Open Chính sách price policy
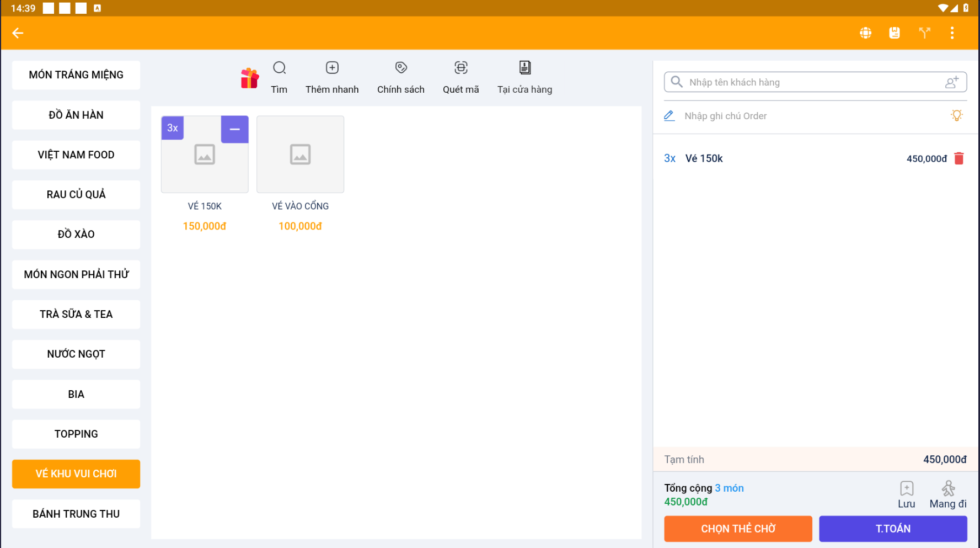The width and height of the screenshot is (980, 548). pos(401,68)
